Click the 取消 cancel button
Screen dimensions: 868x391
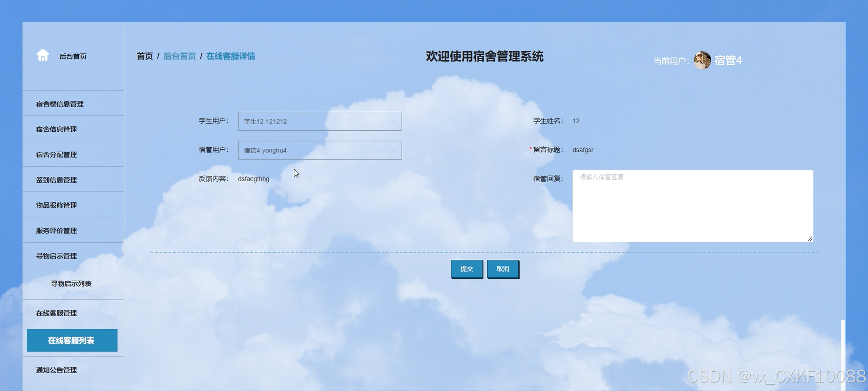click(x=503, y=269)
